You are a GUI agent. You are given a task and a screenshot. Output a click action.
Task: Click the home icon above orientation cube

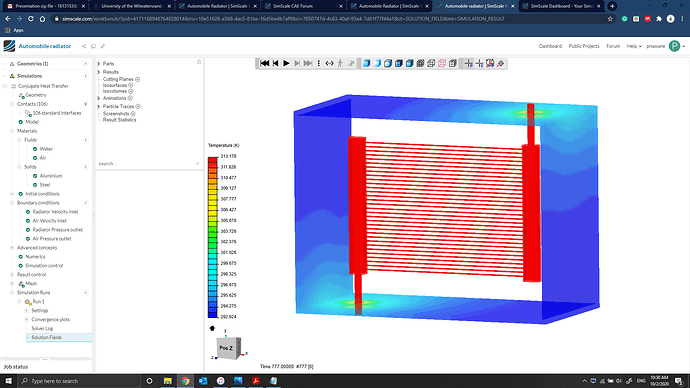(212, 328)
